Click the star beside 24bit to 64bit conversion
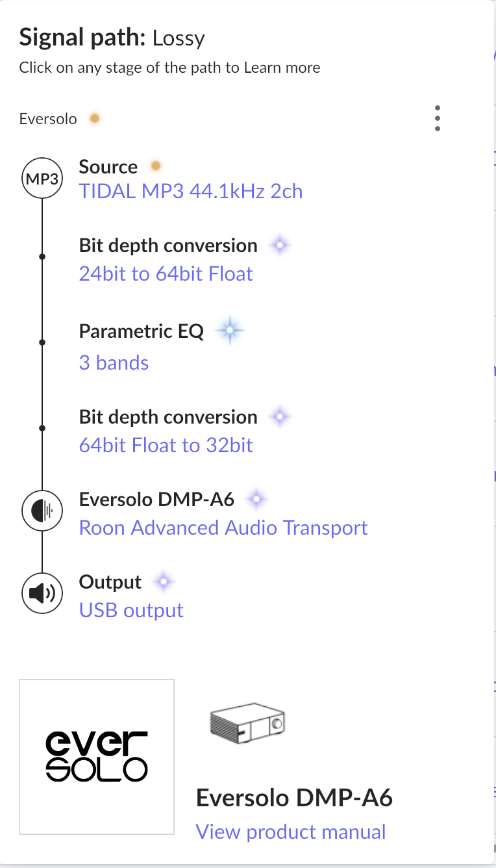This screenshot has height=868, width=496. point(280,246)
